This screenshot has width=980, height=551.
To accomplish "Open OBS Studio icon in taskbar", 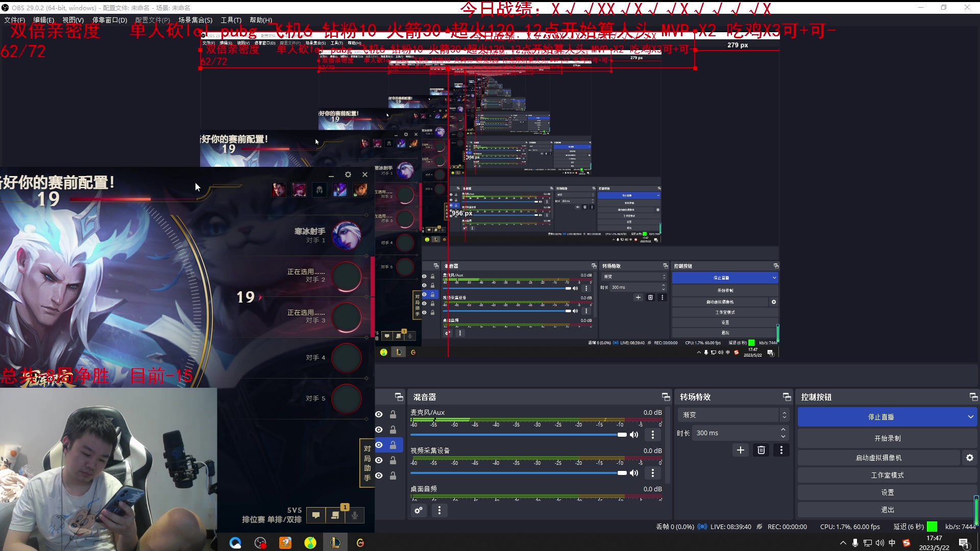I will pyautogui.click(x=260, y=543).
